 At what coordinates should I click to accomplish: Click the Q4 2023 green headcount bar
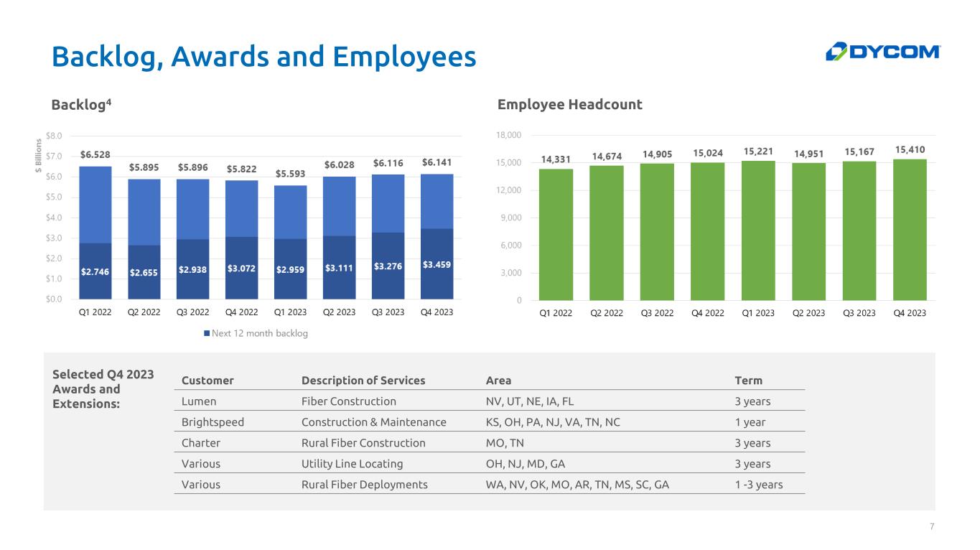point(910,229)
